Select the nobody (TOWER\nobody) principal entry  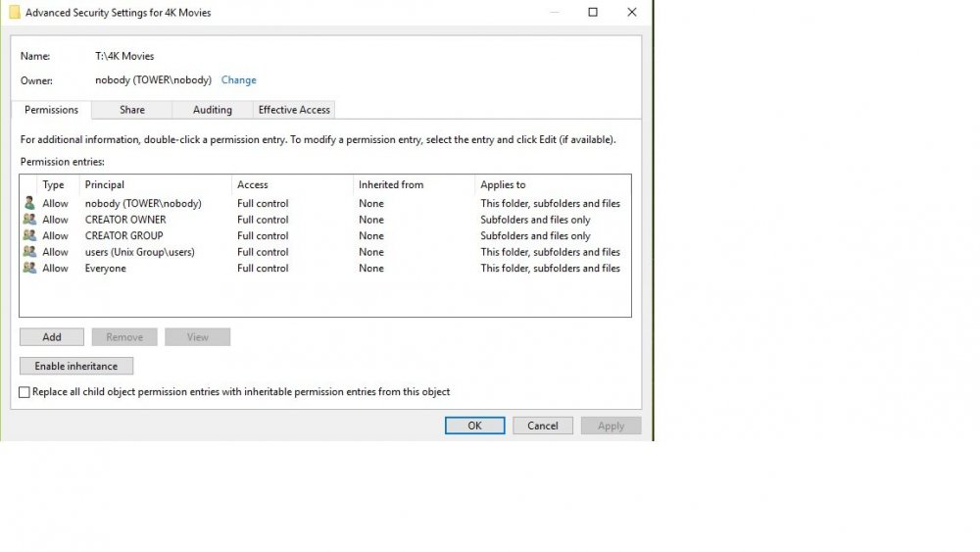click(143, 203)
